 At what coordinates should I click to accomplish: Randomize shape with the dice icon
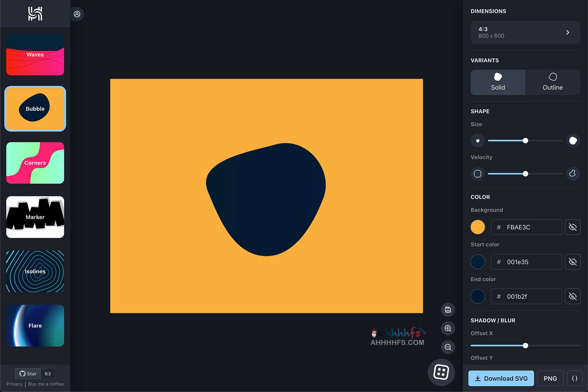point(441,372)
